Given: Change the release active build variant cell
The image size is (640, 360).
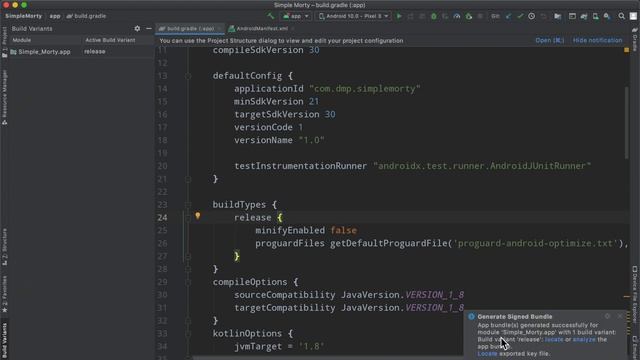Looking at the screenshot, I should pyautogui.click(x=118, y=52).
